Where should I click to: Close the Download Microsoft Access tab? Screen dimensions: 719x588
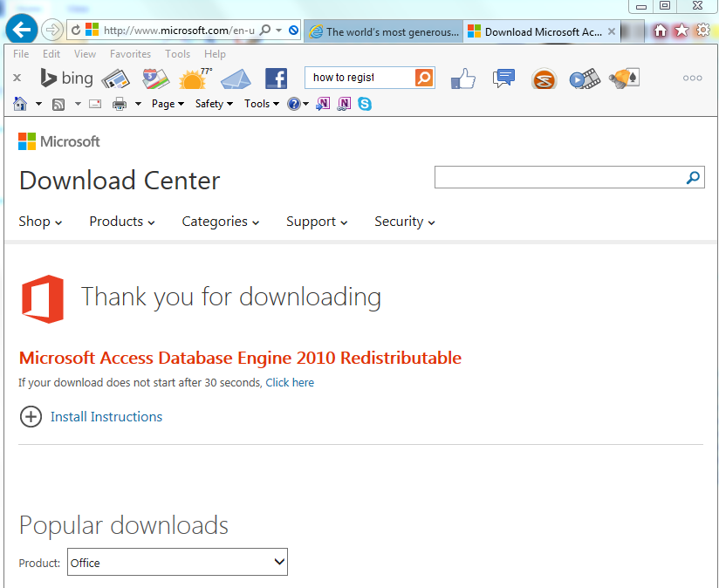pyautogui.click(x=612, y=31)
